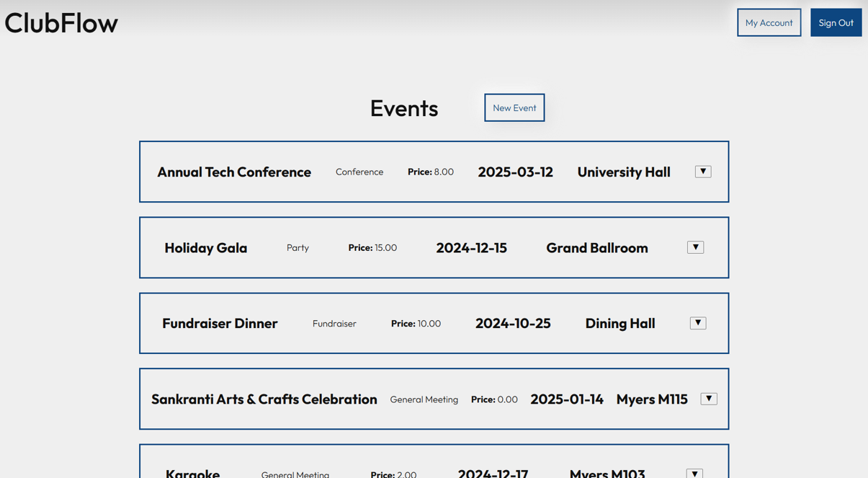Click the Karaoke event title
868x478 pixels.
[192, 473]
